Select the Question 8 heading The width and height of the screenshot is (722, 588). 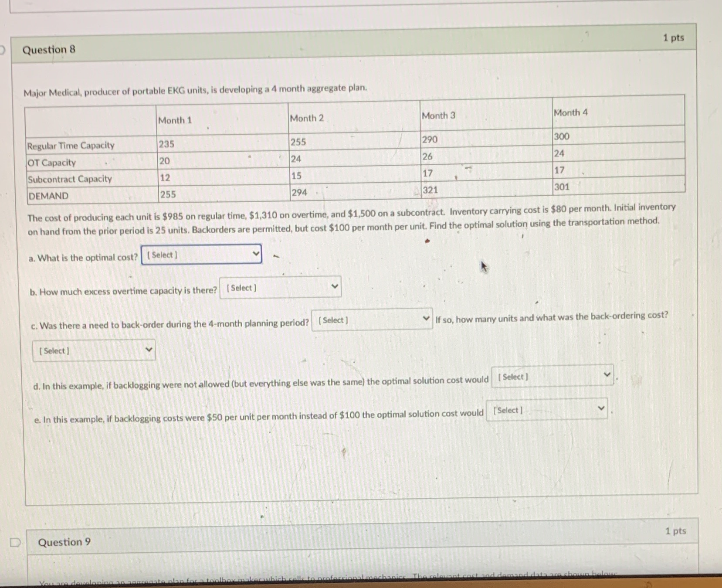(x=49, y=50)
